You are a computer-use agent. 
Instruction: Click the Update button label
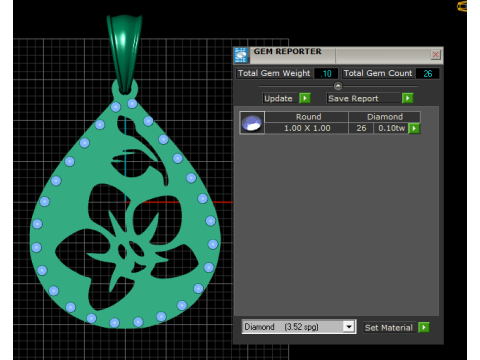(x=279, y=98)
